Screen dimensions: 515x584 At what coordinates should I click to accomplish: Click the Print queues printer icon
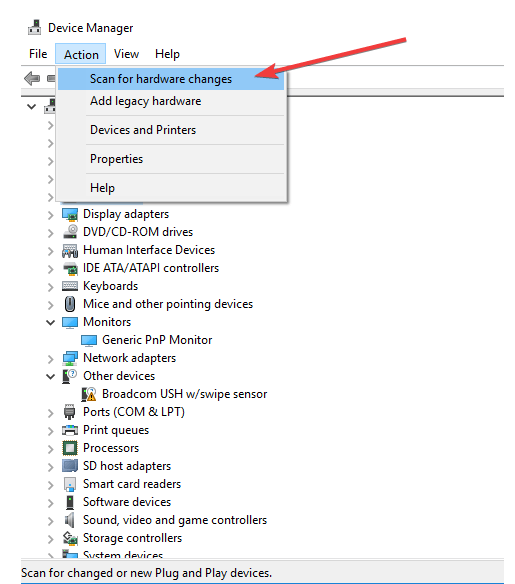[x=70, y=430]
